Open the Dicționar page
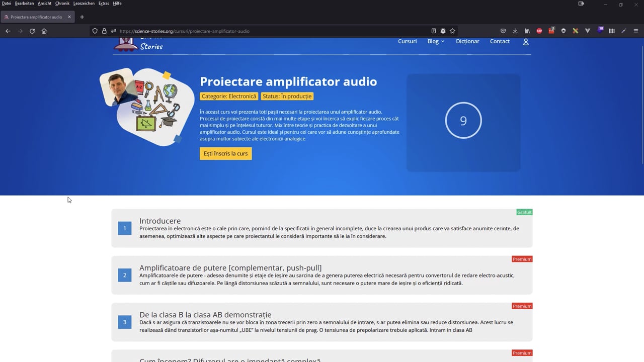 pos(467,41)
